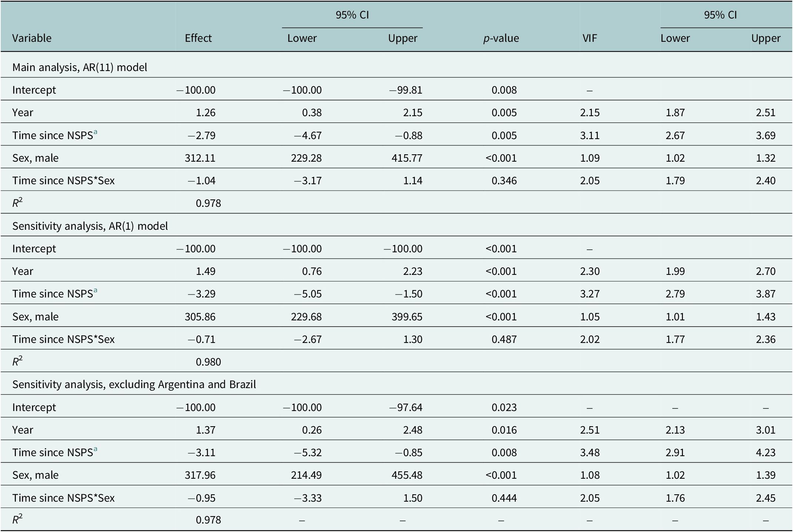793x532 pixels.
Task: Click the 'p-value' column header
Action: click(x=501, y=38)
